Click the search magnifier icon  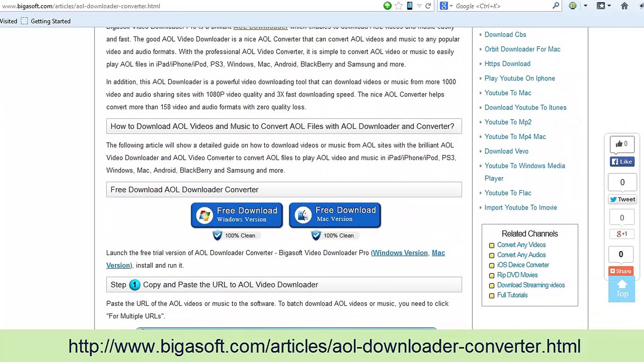pos(556,6)
